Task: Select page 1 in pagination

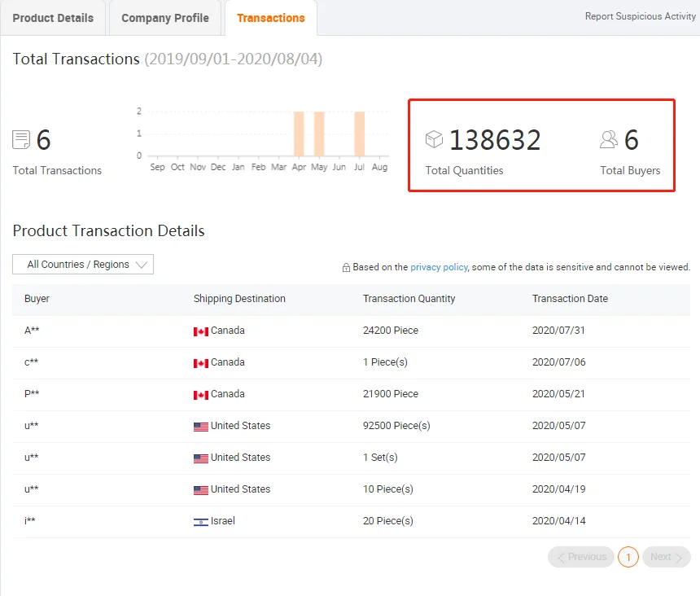Action: coord(628,557)
